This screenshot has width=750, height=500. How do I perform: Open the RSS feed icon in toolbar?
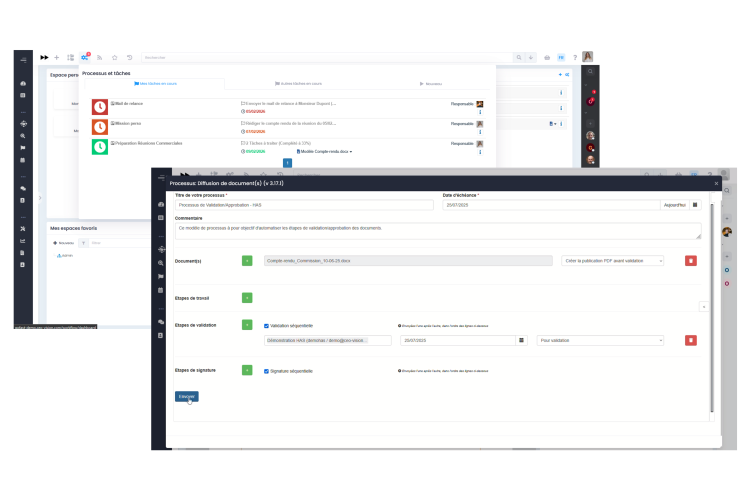click(99, 58)
